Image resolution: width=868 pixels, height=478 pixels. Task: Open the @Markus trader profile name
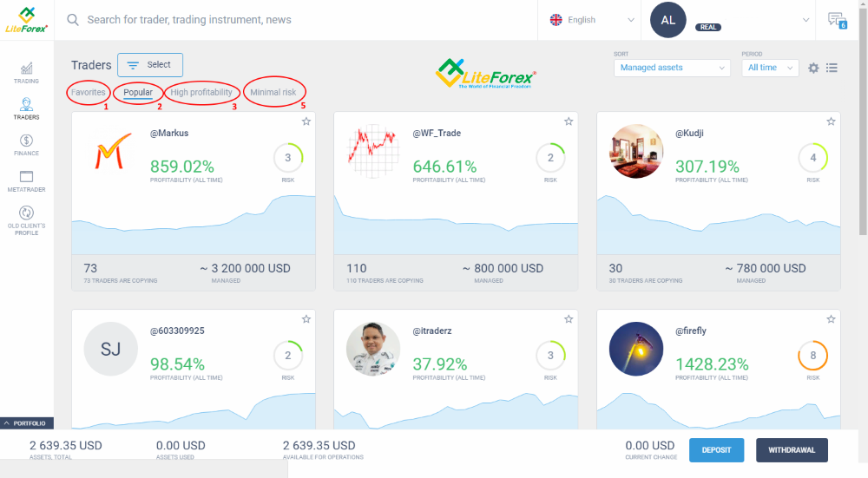(169, 134)
